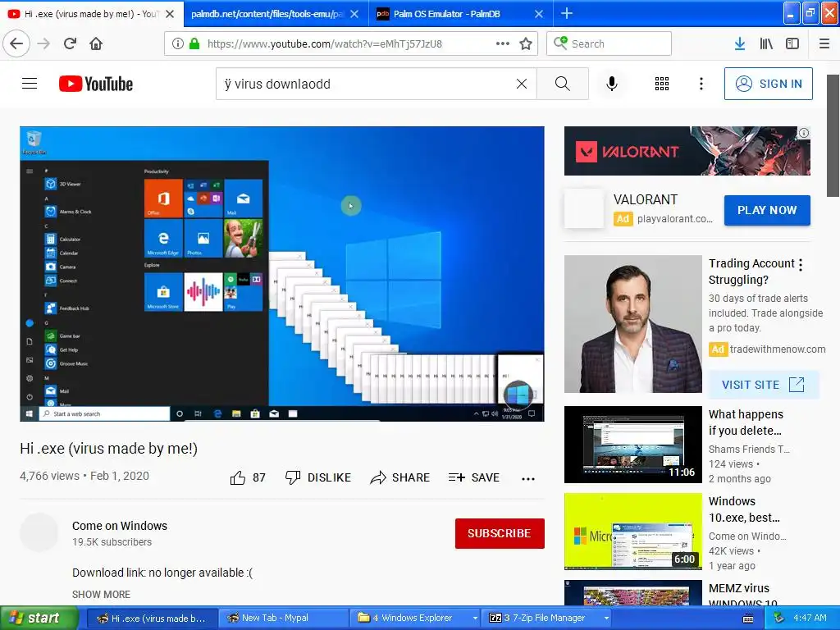Open browser downloads arrow

[740, 43]
